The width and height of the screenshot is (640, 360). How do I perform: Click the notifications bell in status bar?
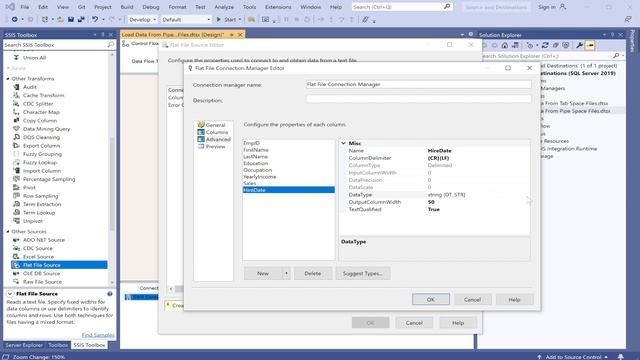tap(620, 357)
